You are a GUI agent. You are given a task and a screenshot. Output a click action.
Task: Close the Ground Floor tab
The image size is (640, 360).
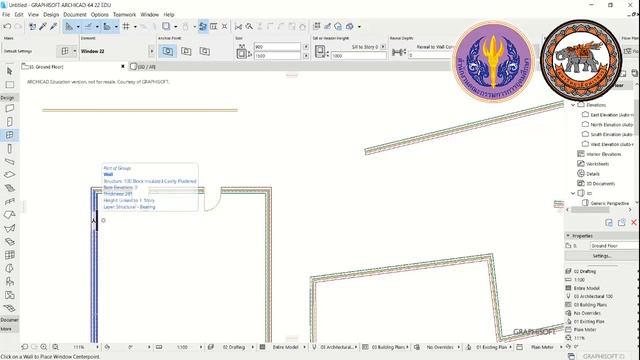[122, 66]
